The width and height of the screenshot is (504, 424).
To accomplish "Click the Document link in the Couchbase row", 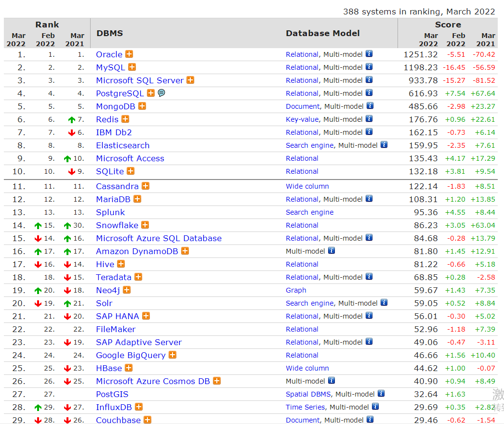I will [303, 420].
